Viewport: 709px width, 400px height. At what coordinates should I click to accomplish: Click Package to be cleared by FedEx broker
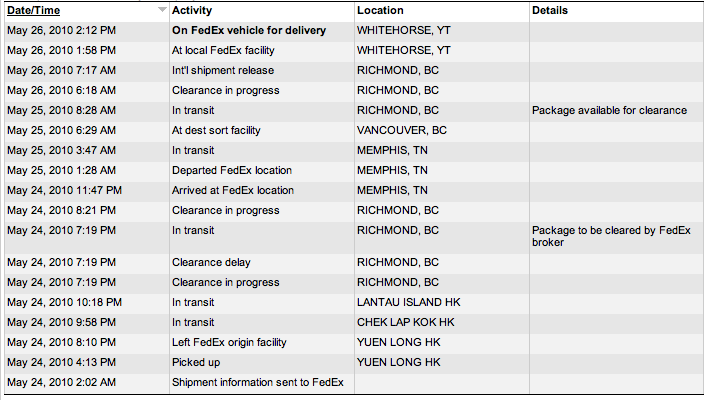[611, 236]
